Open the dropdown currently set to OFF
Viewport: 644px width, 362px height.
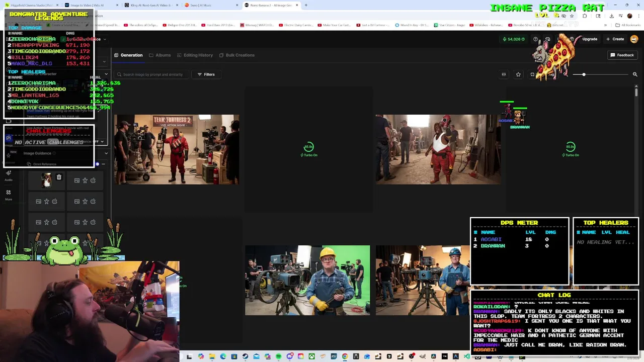click(x=99, y=142)
